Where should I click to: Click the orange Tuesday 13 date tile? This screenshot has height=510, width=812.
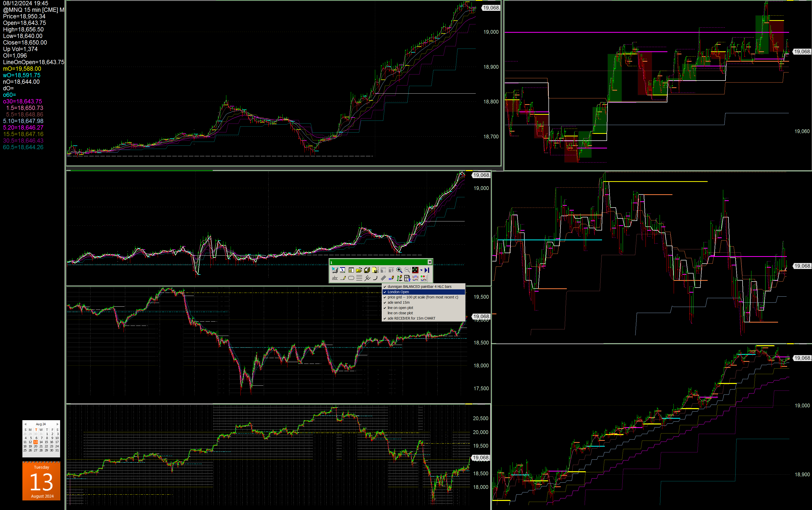pos(41,481)
